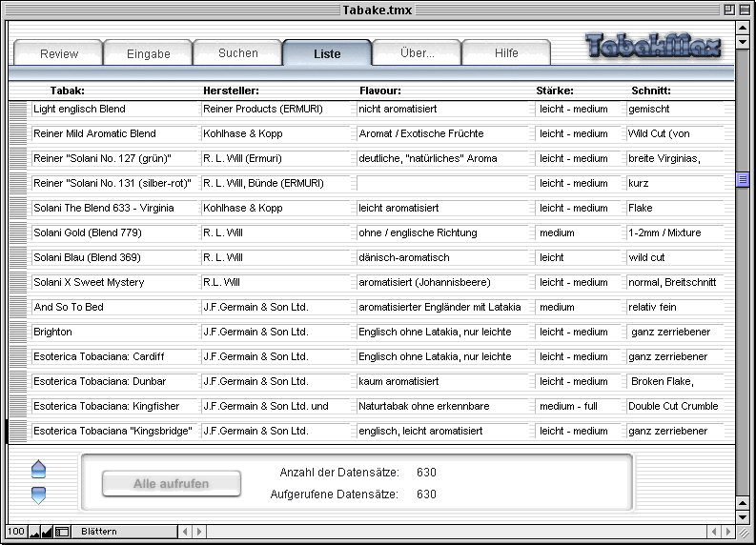Image resolution: width=756 pixels, height=545 pixels.
Task: Click the zoom-out small mountains icon
Action: click(34, 532)
